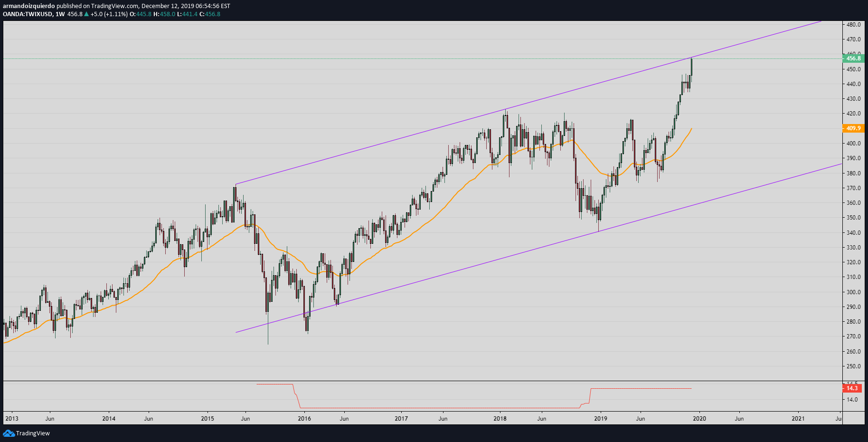Click the 2014 year label on time axis
This screenshot has height=442, width=868.
coord(109,419)
